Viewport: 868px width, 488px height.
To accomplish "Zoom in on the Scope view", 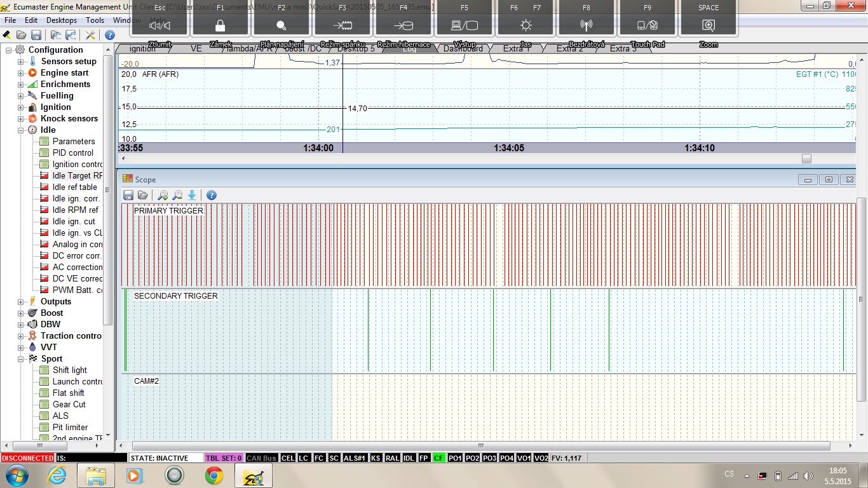I will (163, 195).
